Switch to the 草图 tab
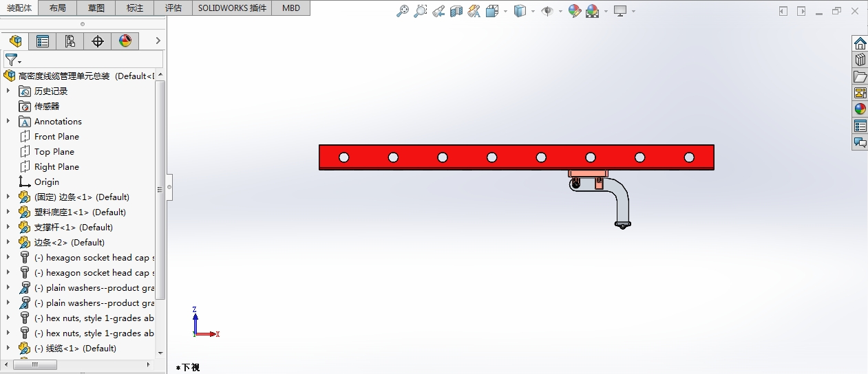The height and width of the screenshot is (374, 868). 97,8
